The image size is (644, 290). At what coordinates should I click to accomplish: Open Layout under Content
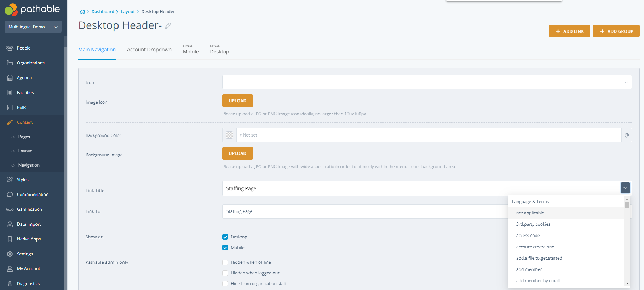tap(25, 151)
